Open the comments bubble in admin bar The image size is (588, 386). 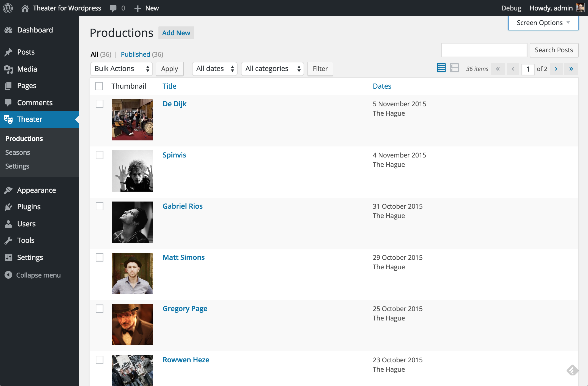coord(113,8)
